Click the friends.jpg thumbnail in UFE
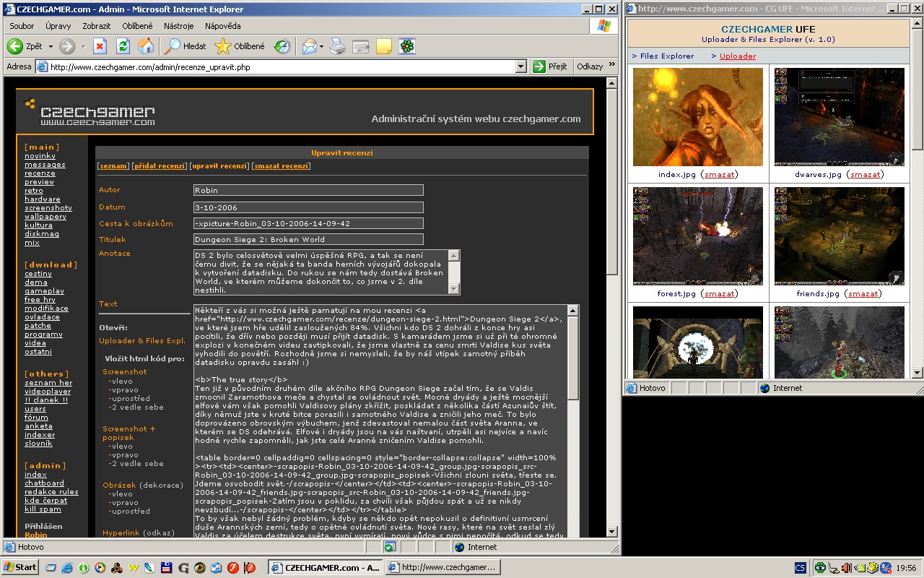 840,236
